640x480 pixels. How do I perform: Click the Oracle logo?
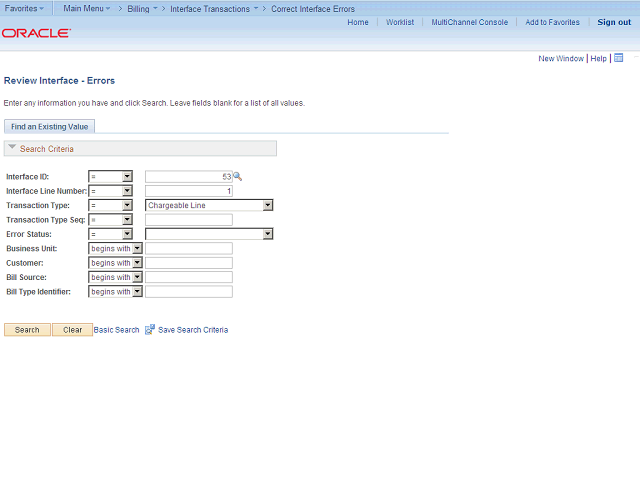tap(36, 33)
